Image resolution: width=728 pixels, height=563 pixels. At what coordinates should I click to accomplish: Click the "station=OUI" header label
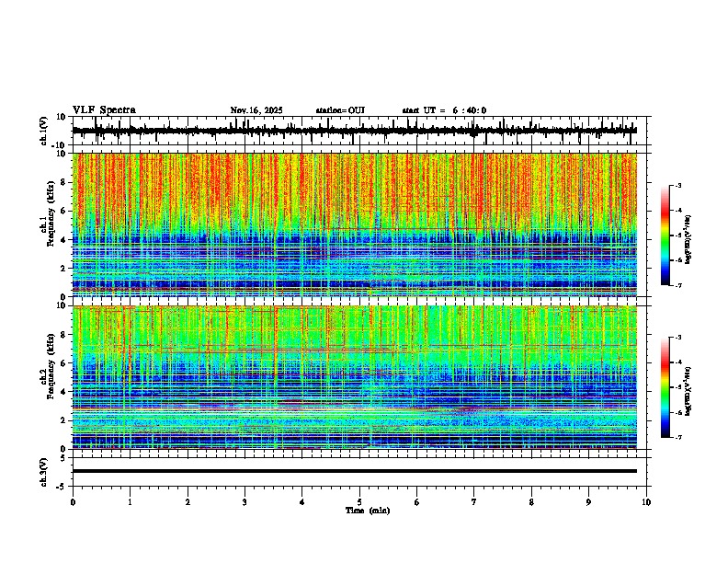[x=340, y=110]
